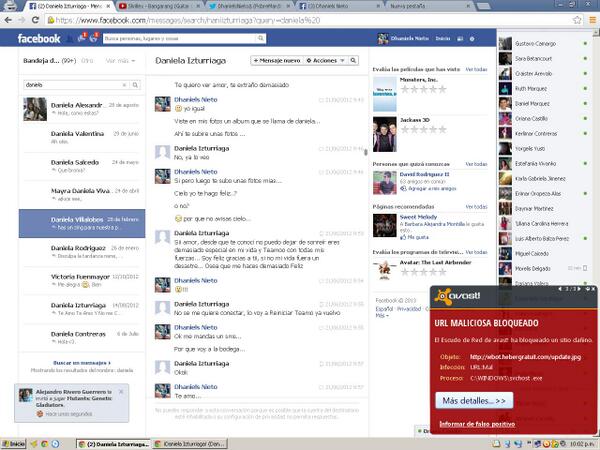Open chat with Gustavo Camargo
Image resolution: width=600 pixels, height=450 pixels.
pos(544,44)
